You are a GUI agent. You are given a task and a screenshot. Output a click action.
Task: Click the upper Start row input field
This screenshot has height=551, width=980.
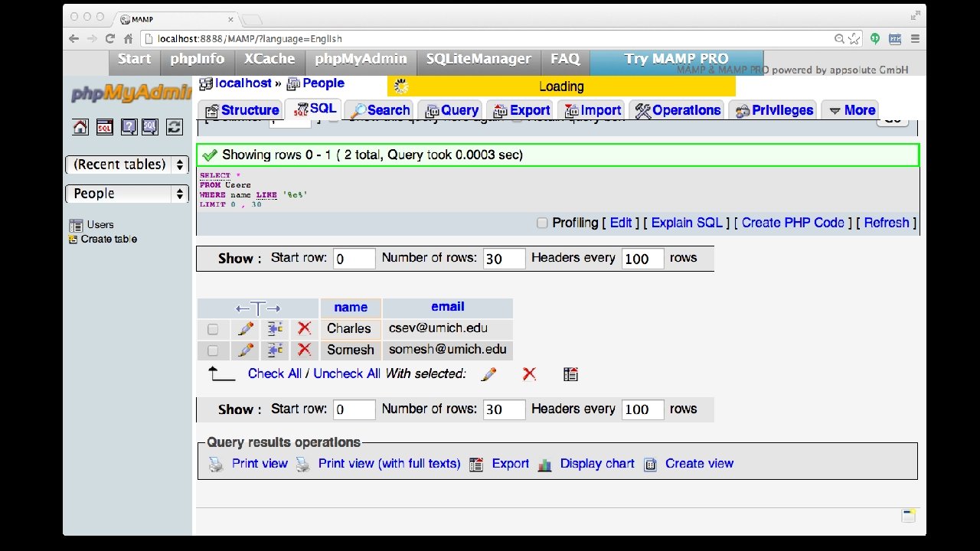pos(355,259)
